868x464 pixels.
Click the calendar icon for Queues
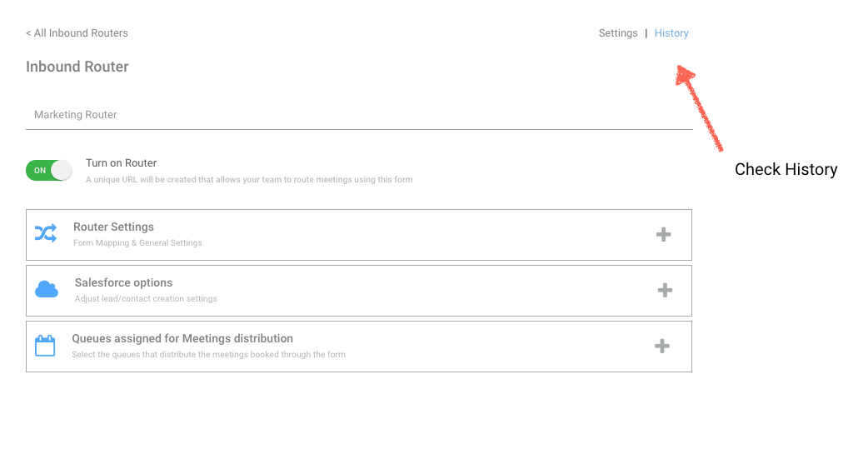point(45,346)
